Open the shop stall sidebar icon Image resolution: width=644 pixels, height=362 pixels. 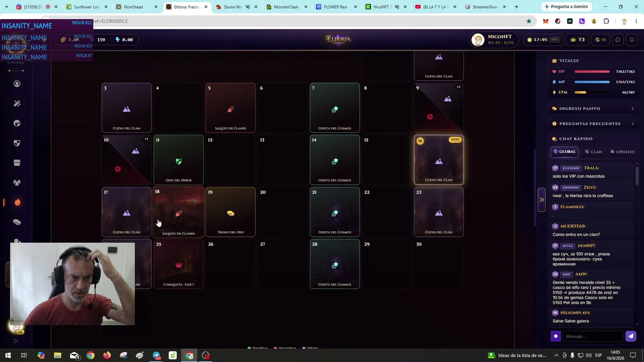point(17,163)
